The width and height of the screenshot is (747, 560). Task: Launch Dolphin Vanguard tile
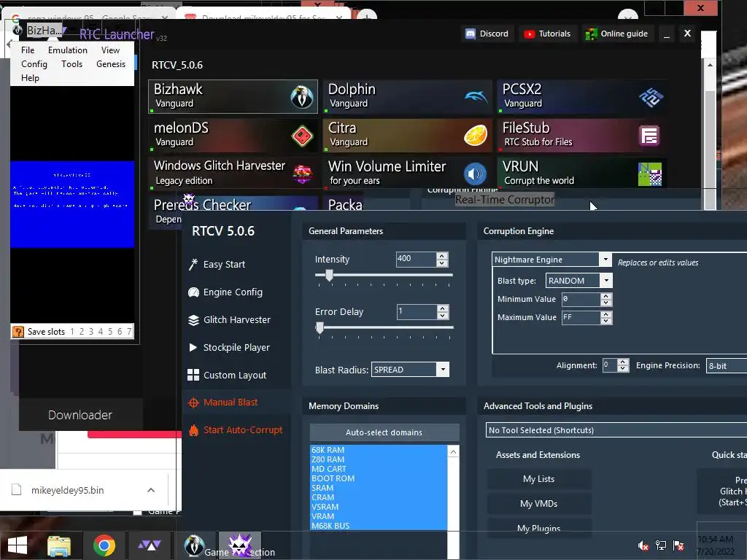click(407, 97)
